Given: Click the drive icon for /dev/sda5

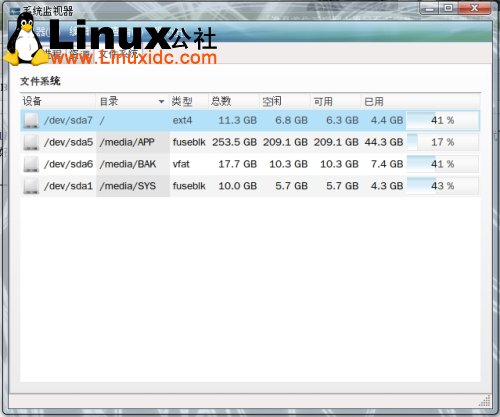Looking at the screenshot, I should tap(31, 142).
